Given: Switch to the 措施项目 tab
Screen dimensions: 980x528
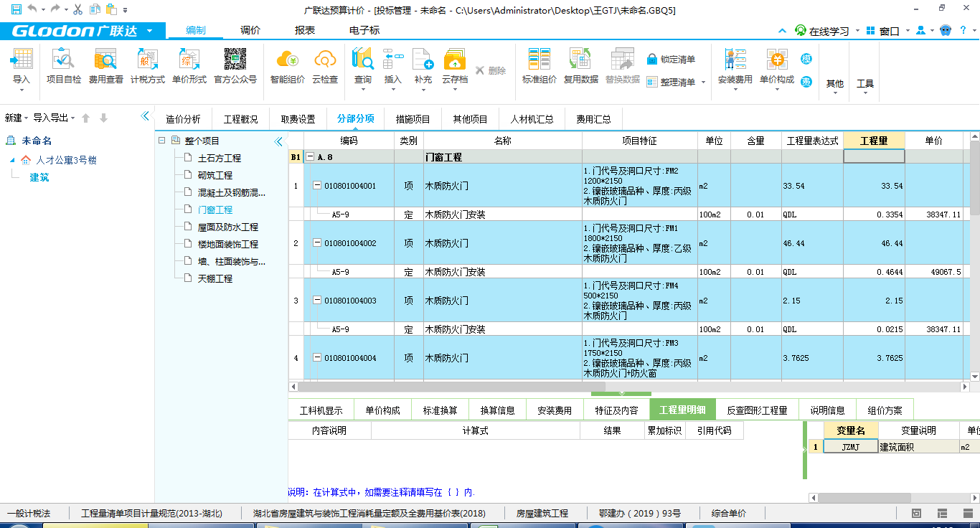Looking at the screenshot, I should point(413,119).
